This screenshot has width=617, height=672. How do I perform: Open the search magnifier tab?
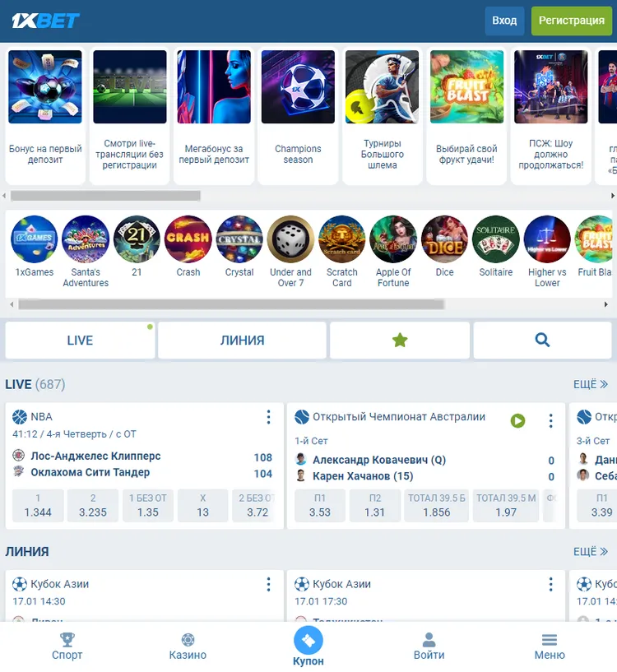click(542, 341)
